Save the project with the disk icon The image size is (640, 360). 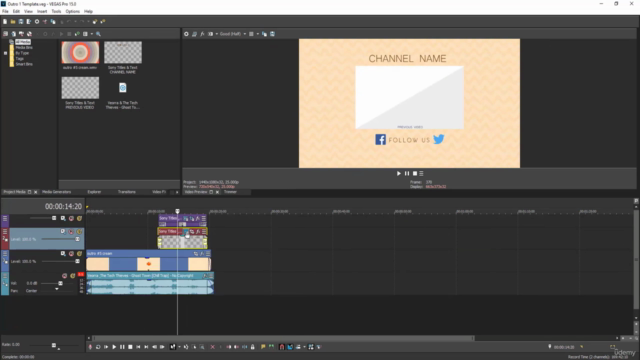coord(21,22)
